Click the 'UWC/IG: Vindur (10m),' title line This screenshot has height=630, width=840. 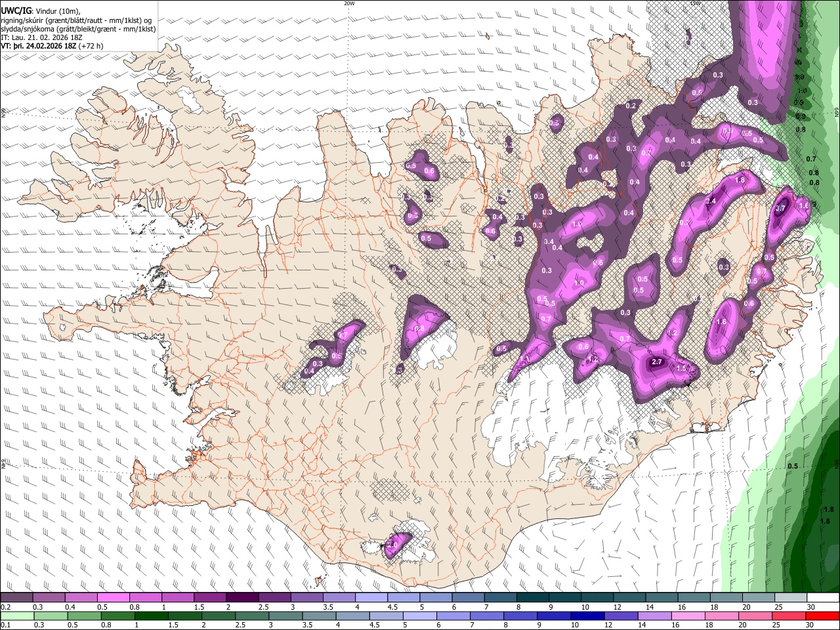pyautogui.click(x=41, y=10)
